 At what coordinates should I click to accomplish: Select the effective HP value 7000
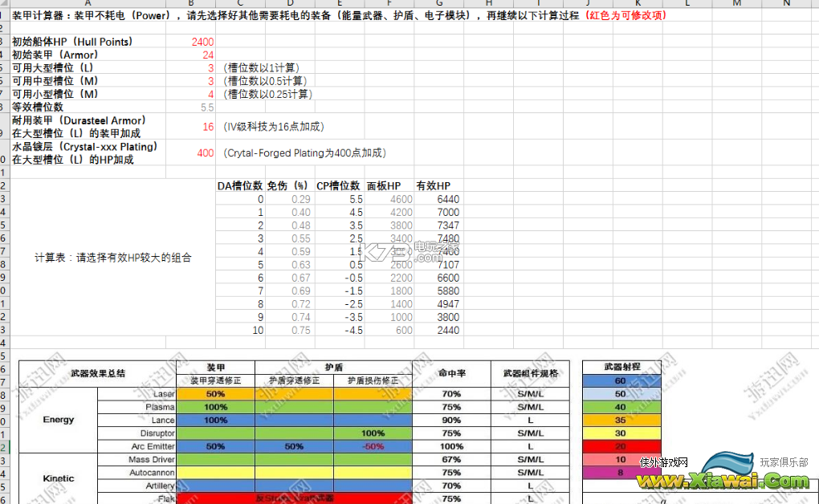point(448,213)
